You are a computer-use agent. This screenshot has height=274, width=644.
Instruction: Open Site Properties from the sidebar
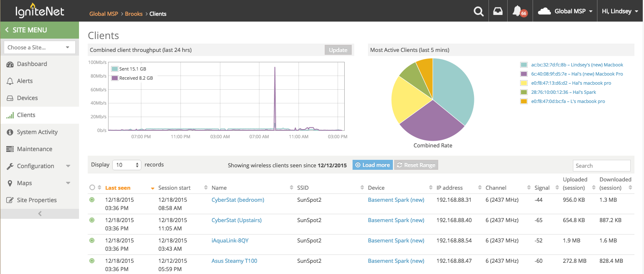(36, 200)
